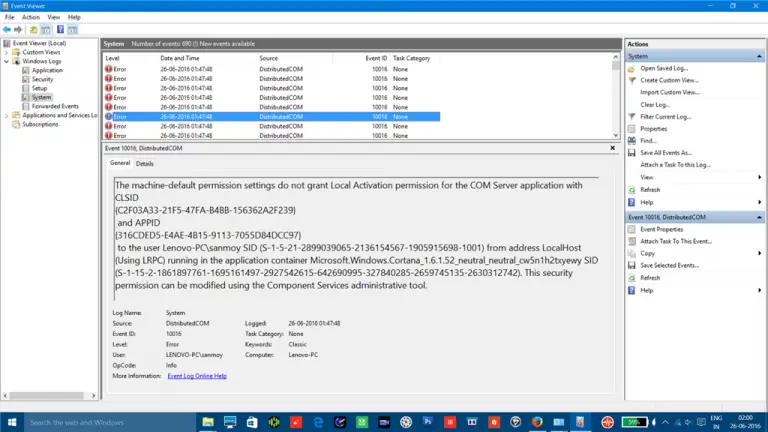This screenshot has width=768, height=432.
Task: Click the blue Help toolbar icon
Action: click(60, 30)
